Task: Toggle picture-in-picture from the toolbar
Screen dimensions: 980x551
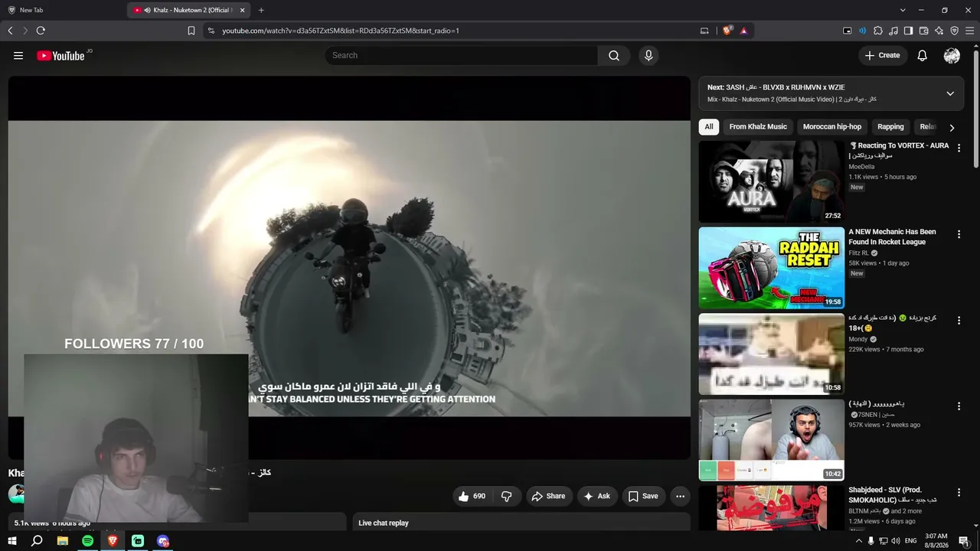Action: pos(848,31)
